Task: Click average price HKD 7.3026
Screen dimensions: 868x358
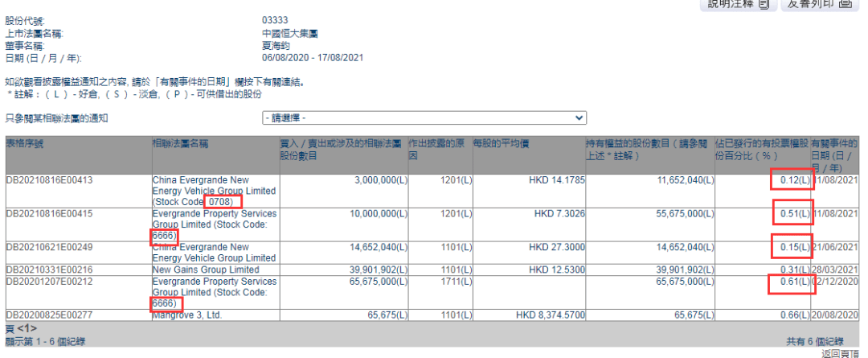Action: (559, 214)
